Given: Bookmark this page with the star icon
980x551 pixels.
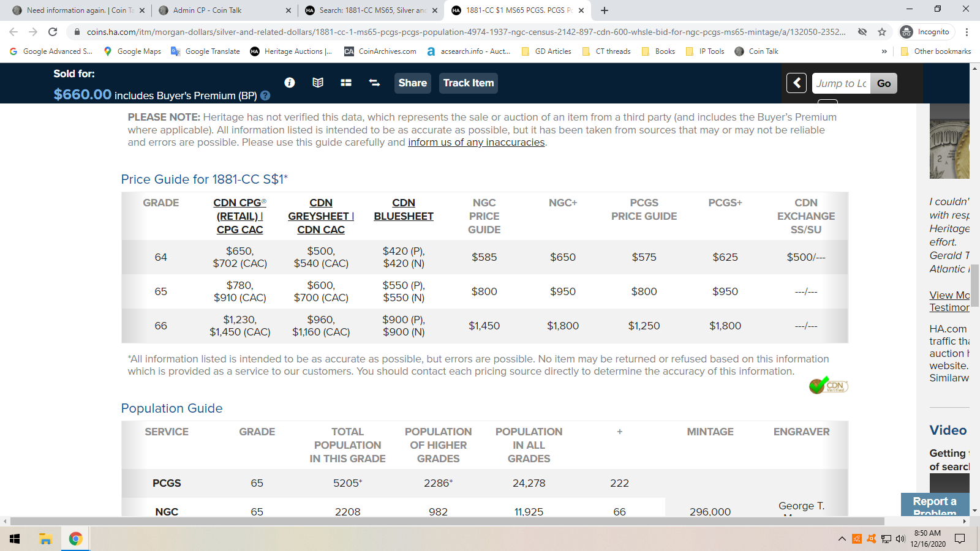Looking at the screenshot, I should click(882, 32).
